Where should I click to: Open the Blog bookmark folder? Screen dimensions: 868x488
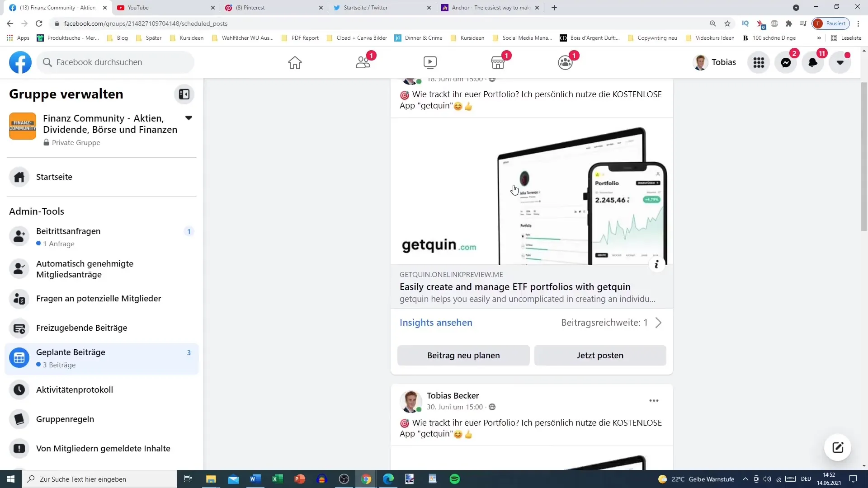pos(118,38)
